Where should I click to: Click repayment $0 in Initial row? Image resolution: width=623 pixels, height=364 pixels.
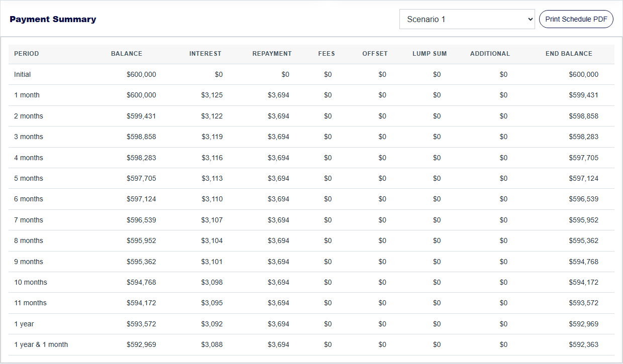click(285, 74)
